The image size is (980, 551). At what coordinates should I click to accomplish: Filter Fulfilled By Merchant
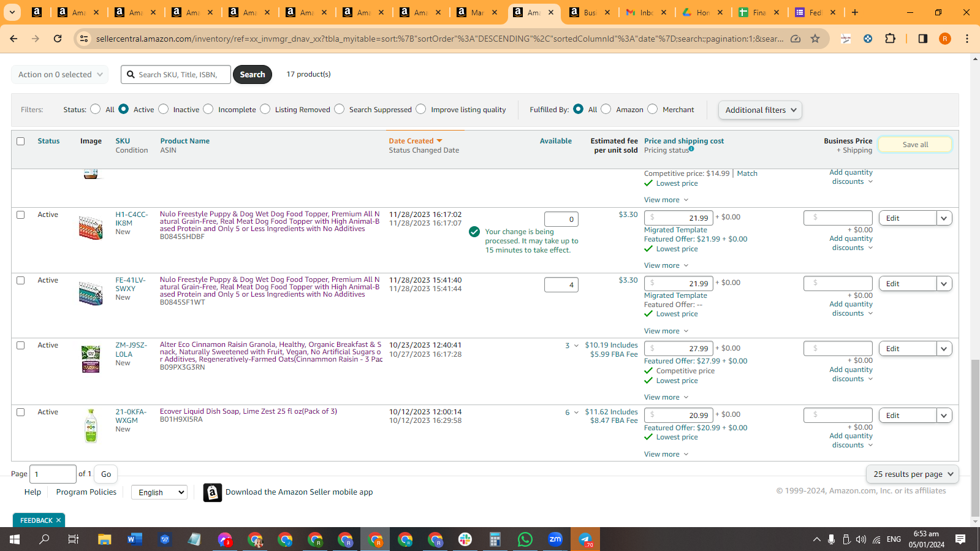653,109
